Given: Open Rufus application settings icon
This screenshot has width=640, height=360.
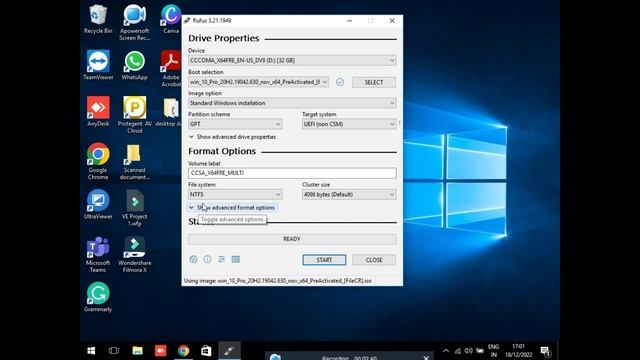Looking at the screenshot, I should tap(221, 259).
